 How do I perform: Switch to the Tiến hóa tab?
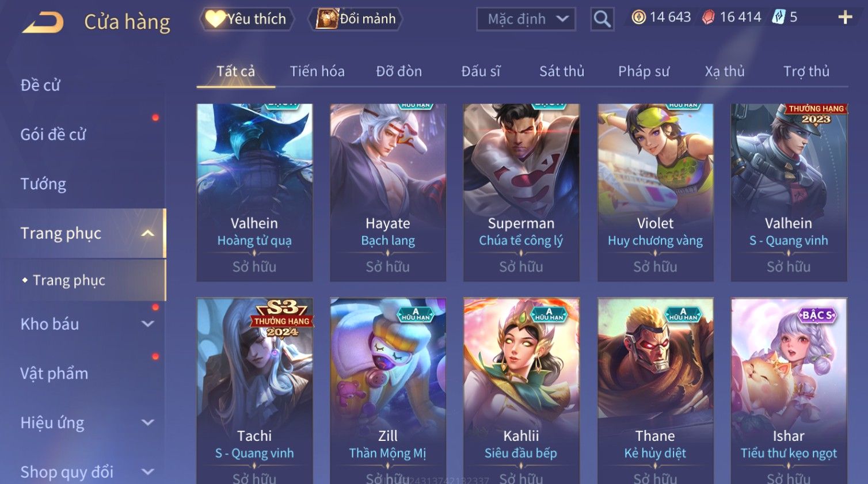317,71
